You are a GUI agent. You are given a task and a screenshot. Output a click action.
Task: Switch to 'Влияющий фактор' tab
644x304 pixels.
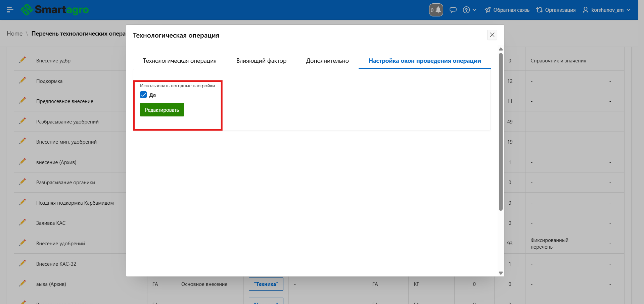click(x=261, y=61)
